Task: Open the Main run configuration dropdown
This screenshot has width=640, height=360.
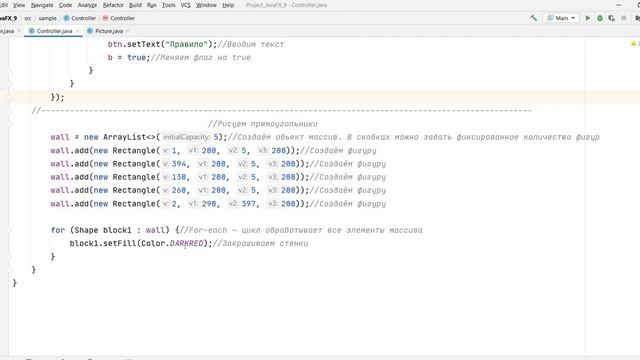Action: (561, 18)
